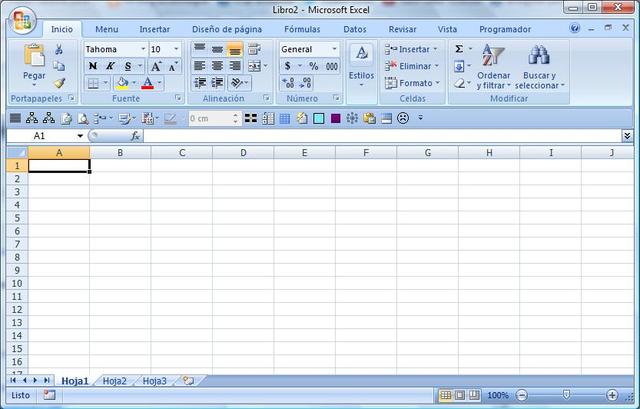Expand the formula bar chevron
Image resolution: width=640 pixels, height=409 pixels.
tap(627, 136)
